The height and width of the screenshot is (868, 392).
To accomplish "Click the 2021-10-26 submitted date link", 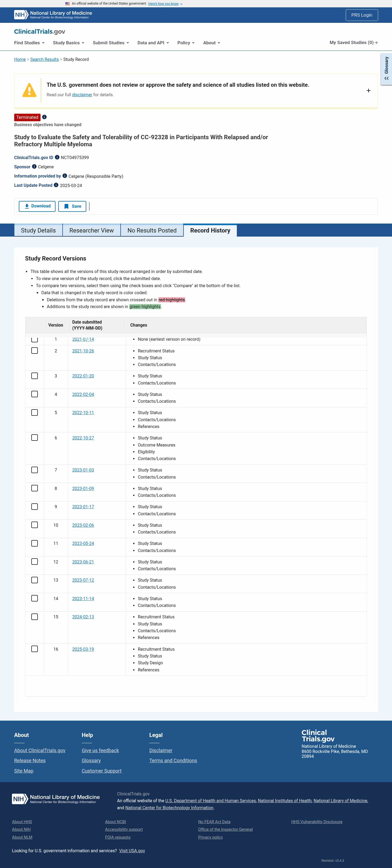I will [83, 351].
